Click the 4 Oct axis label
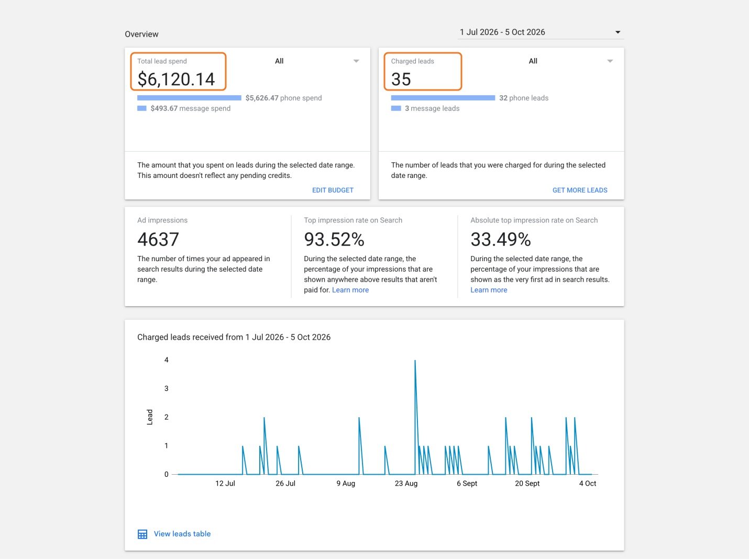Image resolution: width=749 pixels, height=560 pixels. 588,484
